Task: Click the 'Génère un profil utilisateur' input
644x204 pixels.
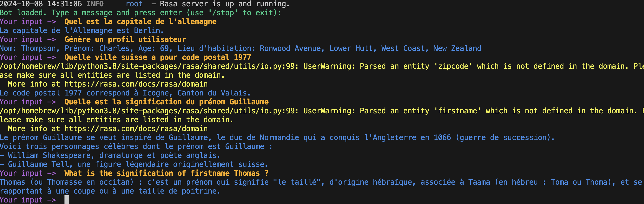Action: pos(125,40)
